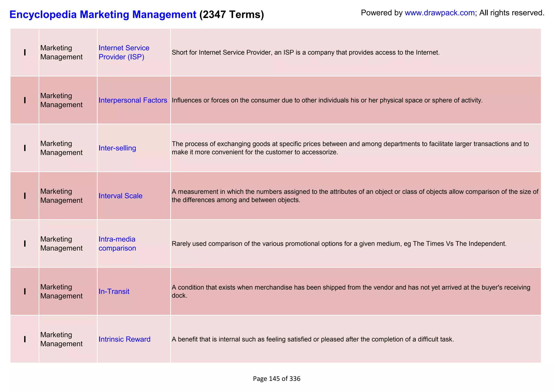Select the Intra-media comparison definition text
The height and width of the screenshot is (392, 554).
(x=339, y=244)
